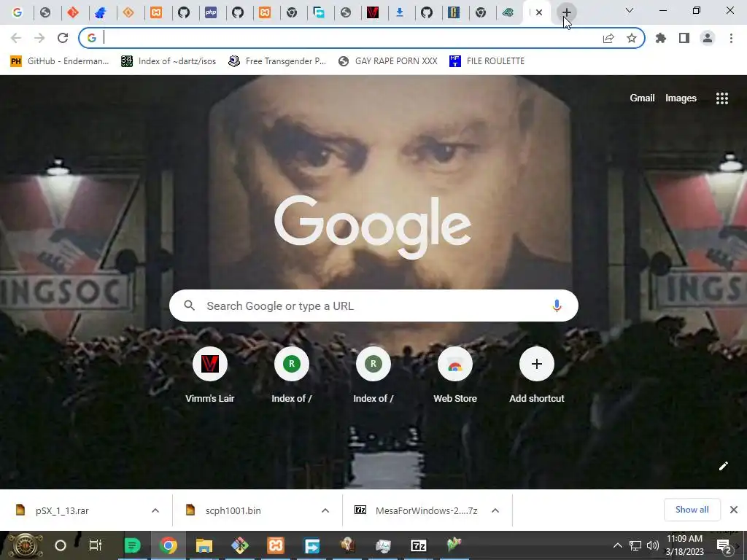Image resolution: width=747 pixels, height=560 pixels.
Task: Expand options for scph1001.bin download
Action: pyautogui.click(x=325, y=510)
